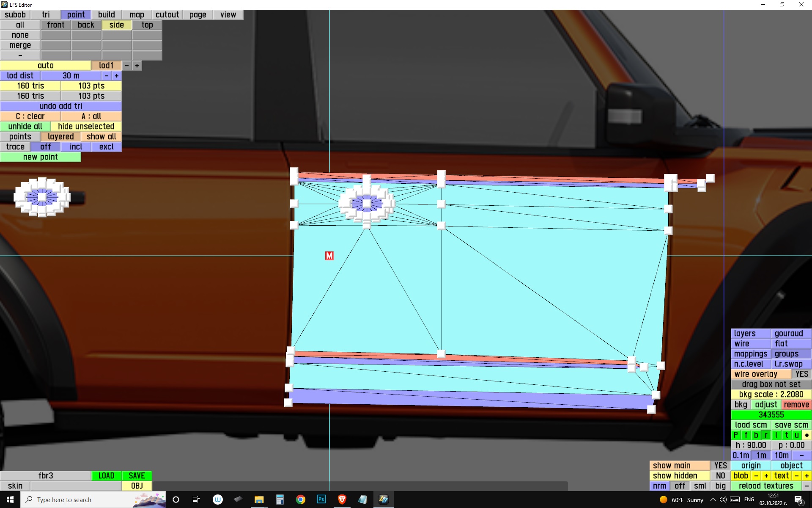Collapse the reload textures panel minus

tap(807, 486)
